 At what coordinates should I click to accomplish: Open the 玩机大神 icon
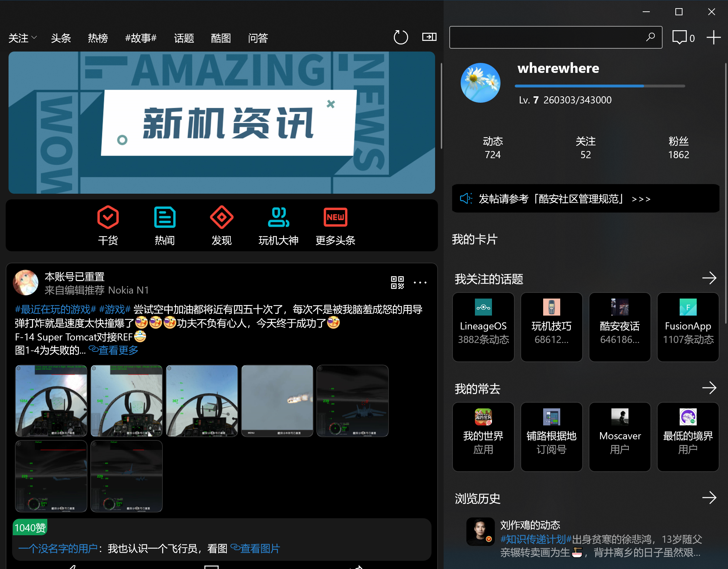[x=278, y=217]
